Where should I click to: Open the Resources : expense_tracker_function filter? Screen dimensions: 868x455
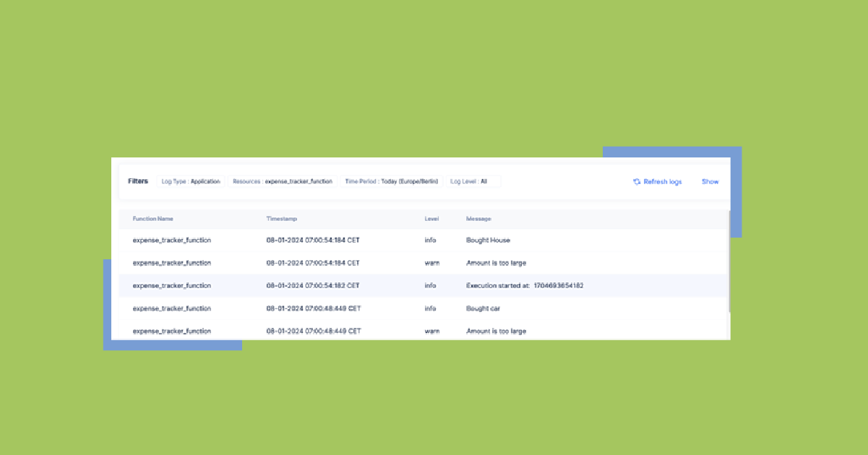pyautogui.click(x=283, y=182)
